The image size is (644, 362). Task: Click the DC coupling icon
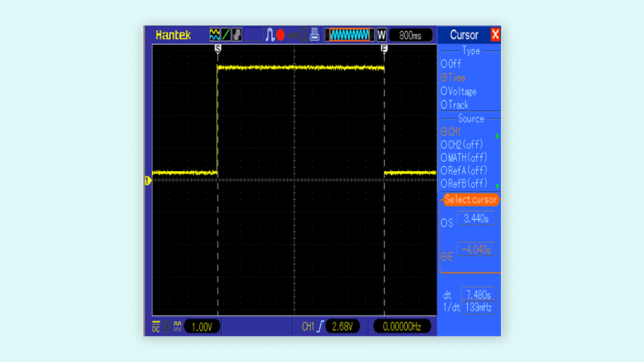pos(156,326)
